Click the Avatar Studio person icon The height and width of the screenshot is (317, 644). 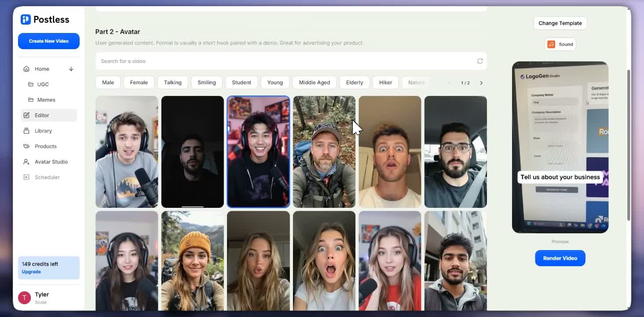[26, 162]
